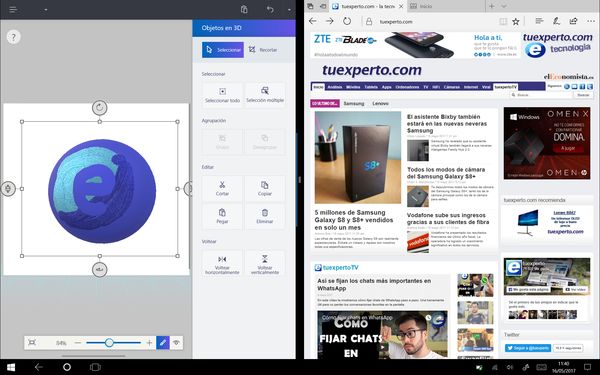Open a new tab in Edge
Viewport: 600px width, 375px height.
(492, 7)
